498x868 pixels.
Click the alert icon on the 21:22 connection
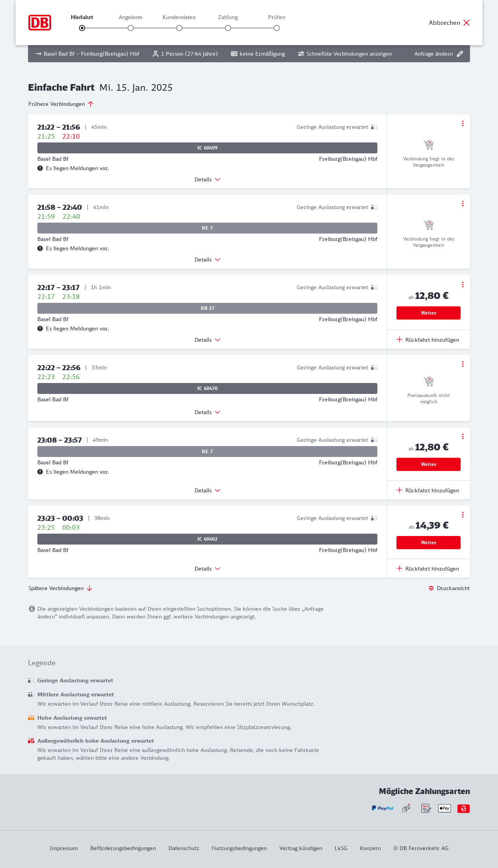click(x=40, y=168)
